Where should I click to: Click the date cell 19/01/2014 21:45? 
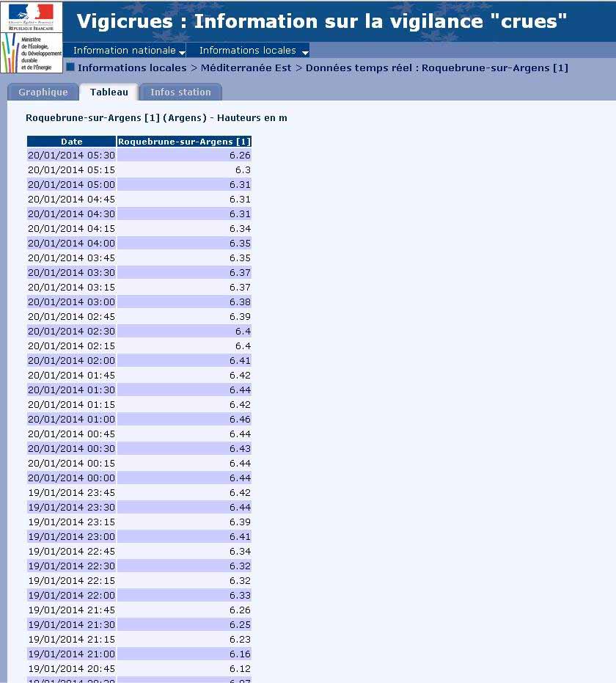(71, 610)
